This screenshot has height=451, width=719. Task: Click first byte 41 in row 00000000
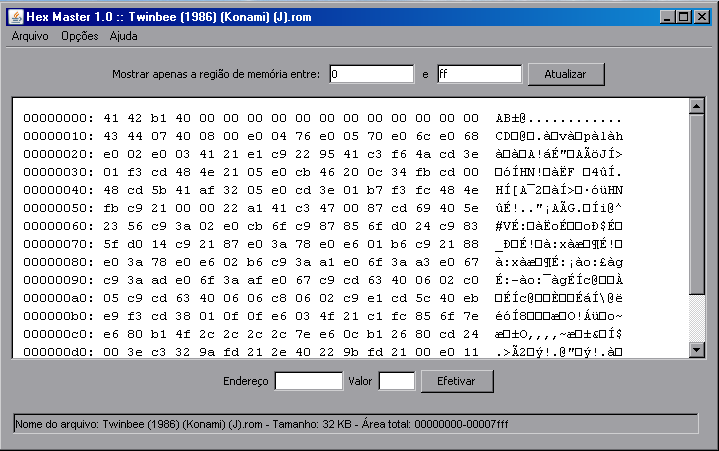click(111, 118)
